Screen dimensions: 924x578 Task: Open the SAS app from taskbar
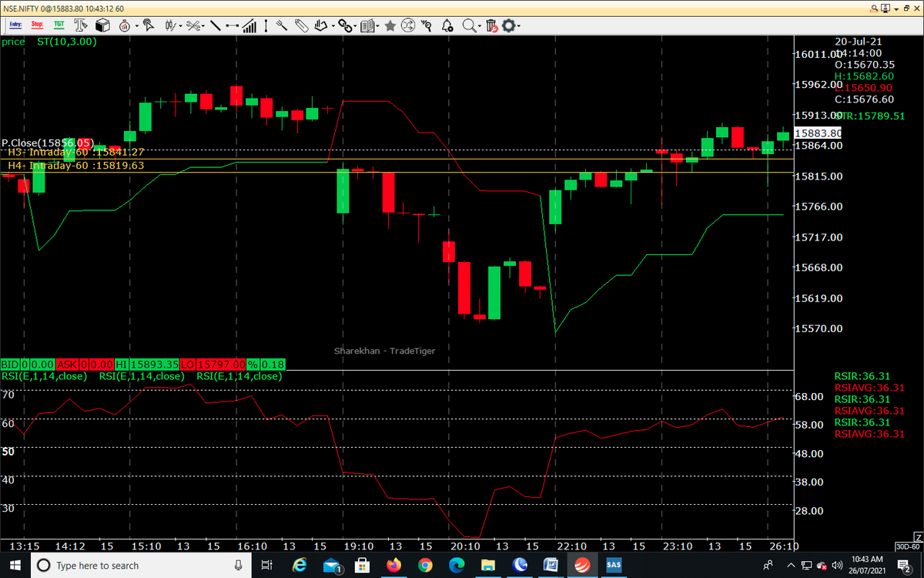[x=614, y=565]
